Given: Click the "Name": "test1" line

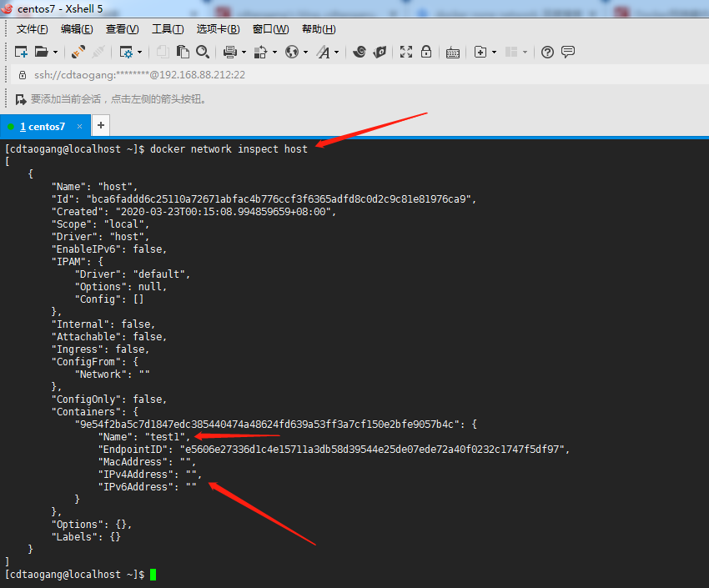Looking at the screenshot, I should tap(144, 437).
